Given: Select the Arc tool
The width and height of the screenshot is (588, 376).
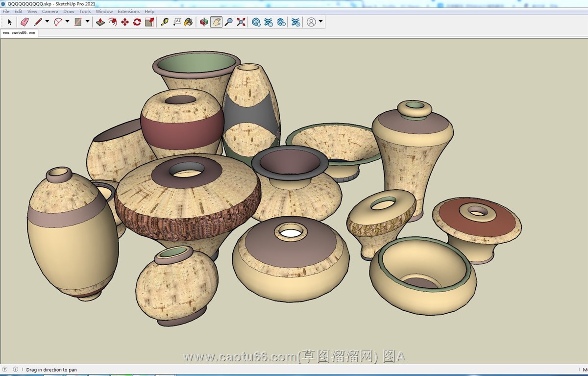Looking at the screenshot, I should tap(58, 22).
